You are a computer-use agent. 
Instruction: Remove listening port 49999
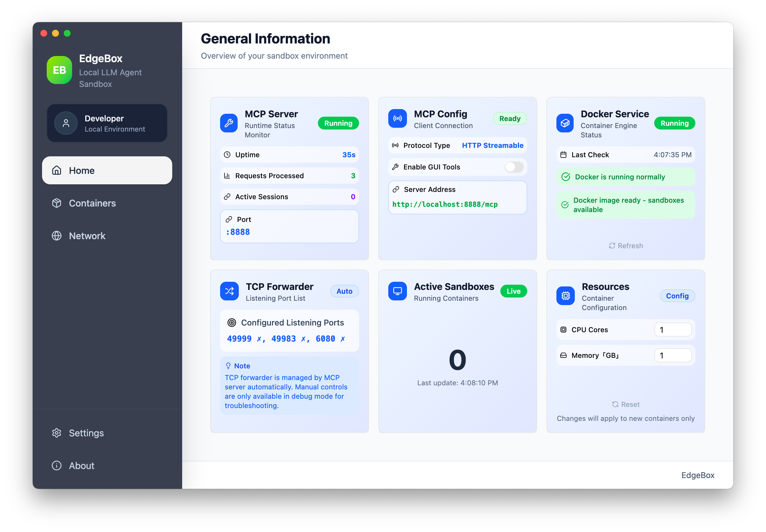[260, 338]
